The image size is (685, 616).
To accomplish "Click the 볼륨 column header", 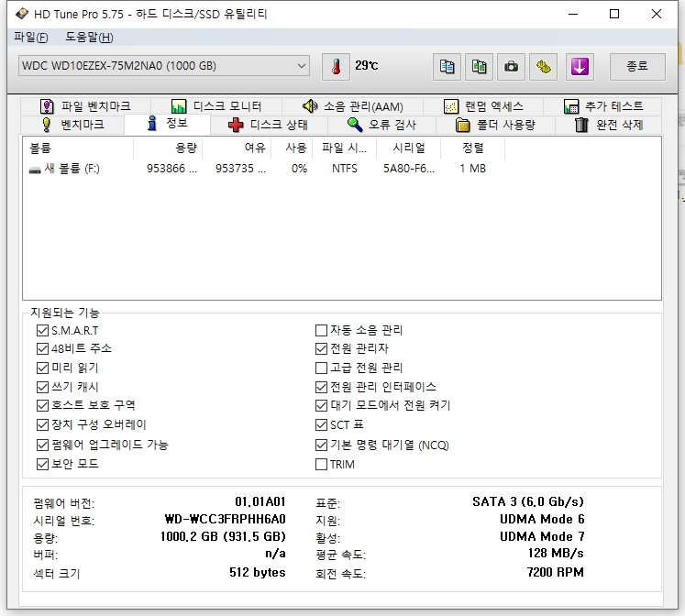I will (x=78, y=148).
